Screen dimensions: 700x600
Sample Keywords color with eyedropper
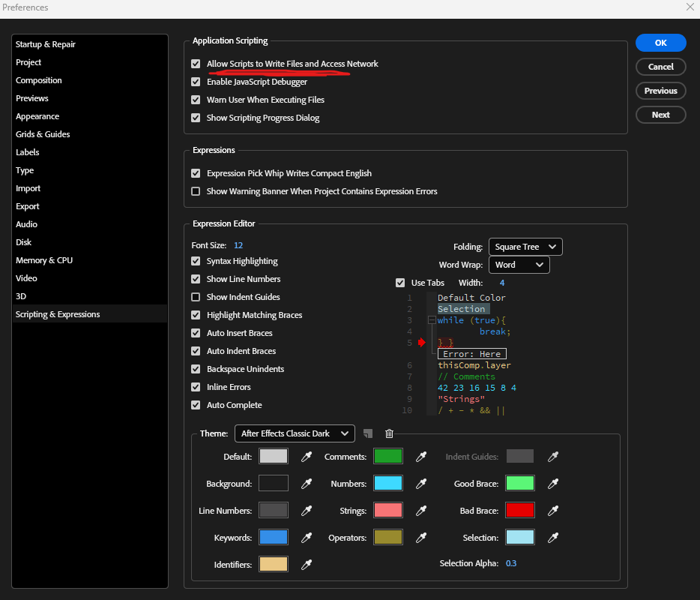(307, 538)
